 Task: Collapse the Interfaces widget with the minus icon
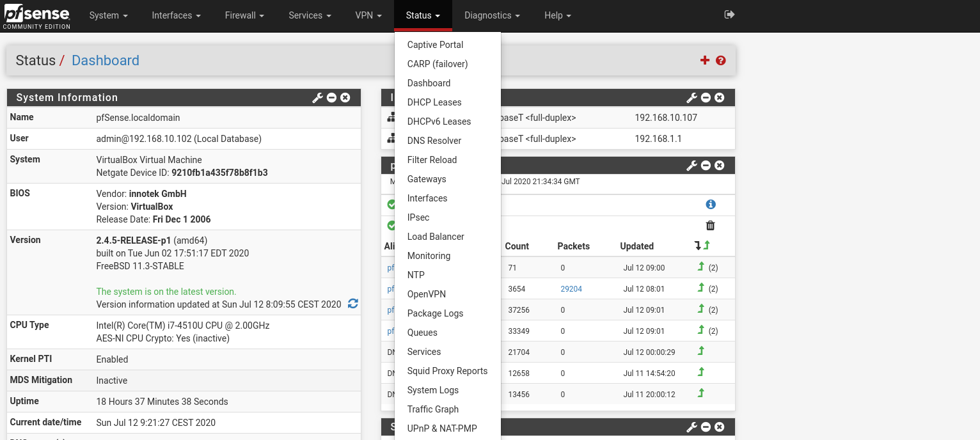click(x=705, y=97)
